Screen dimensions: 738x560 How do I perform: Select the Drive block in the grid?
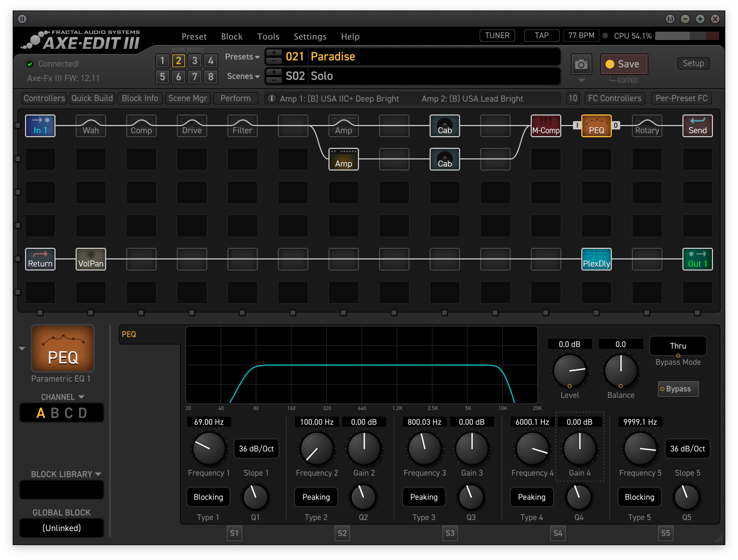point(192,126)
